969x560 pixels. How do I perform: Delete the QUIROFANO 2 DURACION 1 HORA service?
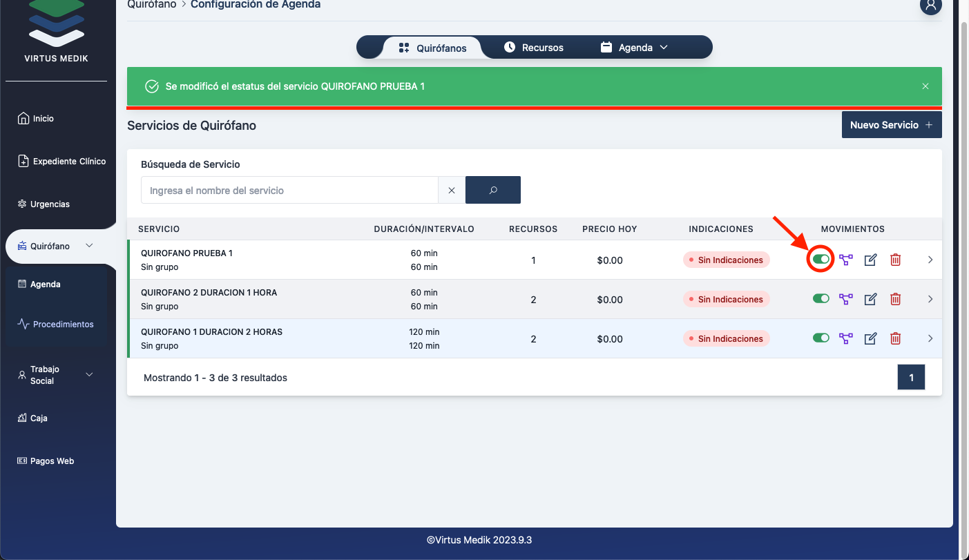[x=896, y=300]
